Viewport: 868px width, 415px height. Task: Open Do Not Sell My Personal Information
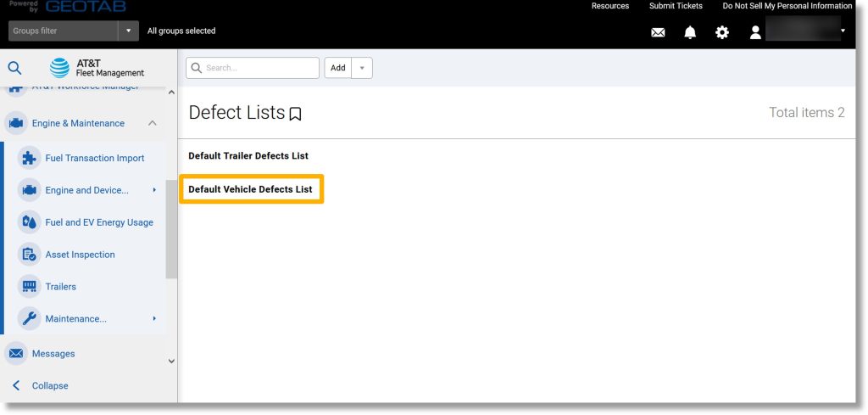coord(787,6)
